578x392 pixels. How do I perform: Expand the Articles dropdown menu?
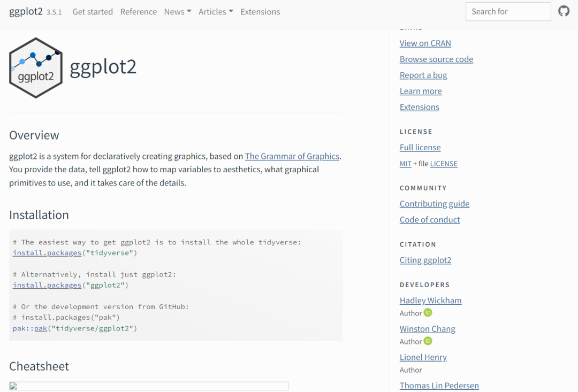216,12
